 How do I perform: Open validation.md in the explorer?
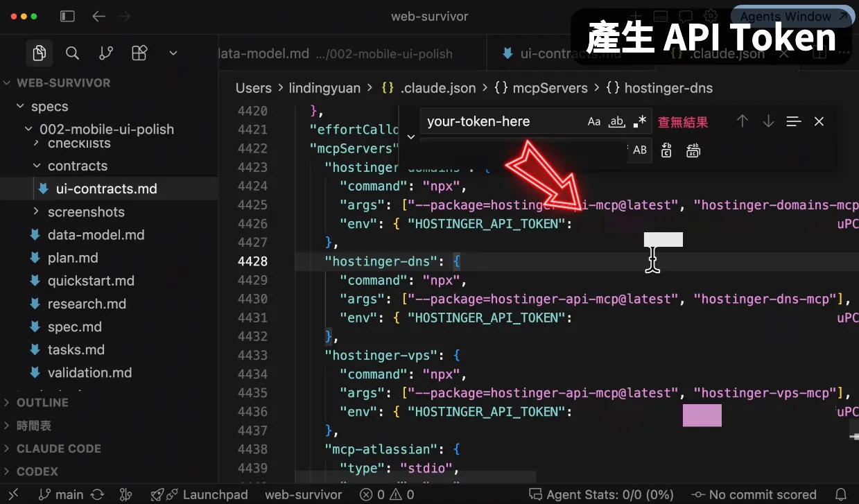click(x=89, y=372)
